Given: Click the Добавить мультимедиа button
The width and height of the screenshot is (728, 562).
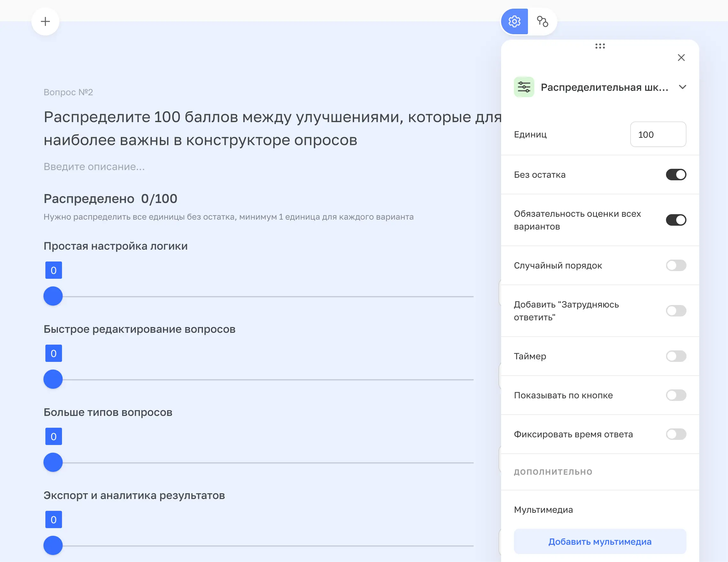Looking at the screenshot, I should [x=600, y=542].
